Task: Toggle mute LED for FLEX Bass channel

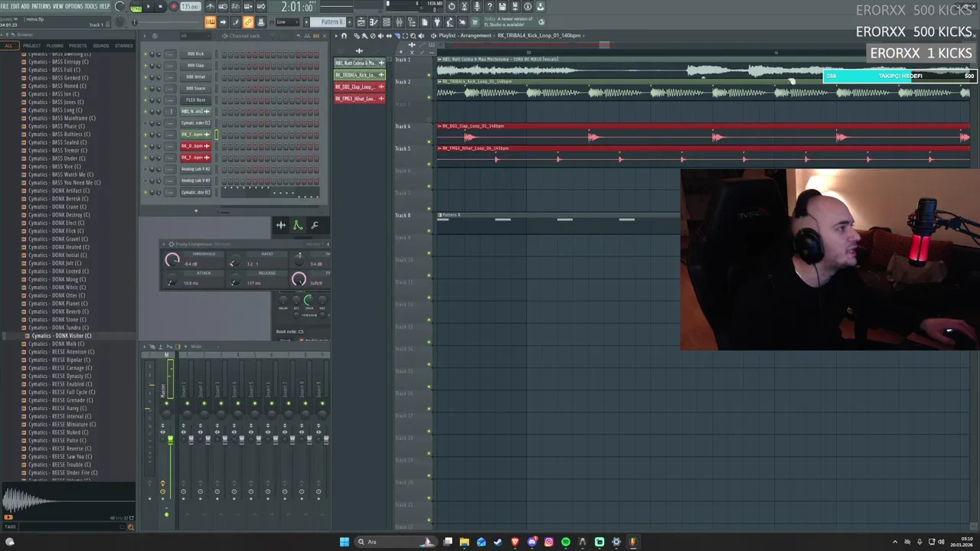Action: (x=145, y=100)
